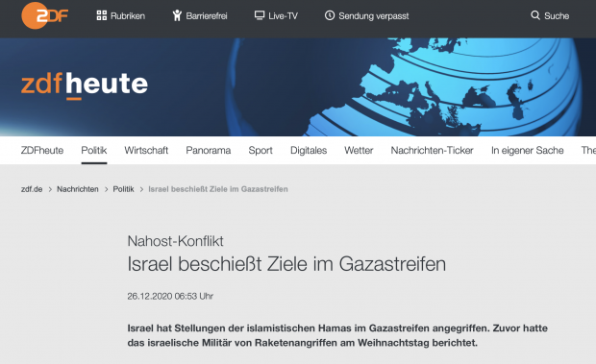Go to the Panorama section
The width and height of the screenshot is (596, 364).
pos(209,151)
